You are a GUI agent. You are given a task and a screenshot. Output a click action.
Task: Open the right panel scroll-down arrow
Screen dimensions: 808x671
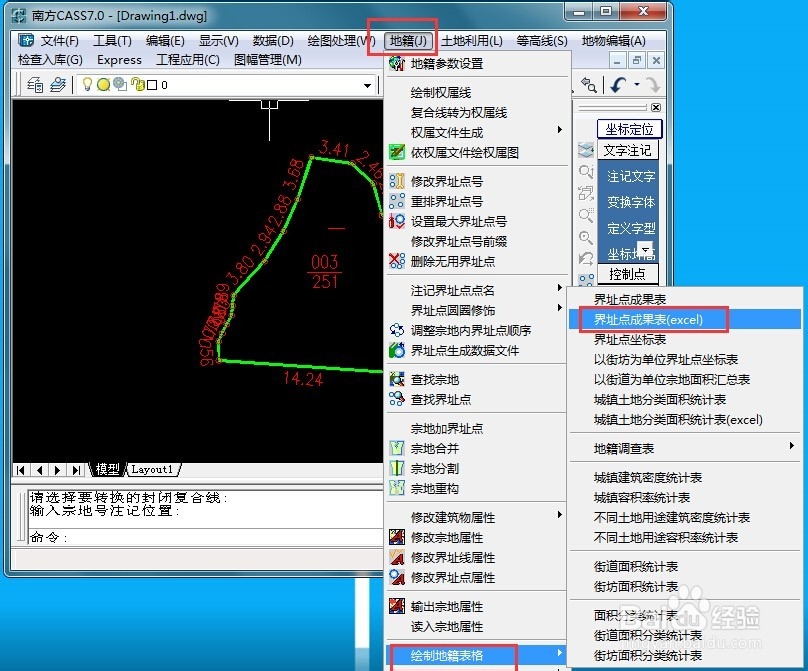click(x=645, y=249)
